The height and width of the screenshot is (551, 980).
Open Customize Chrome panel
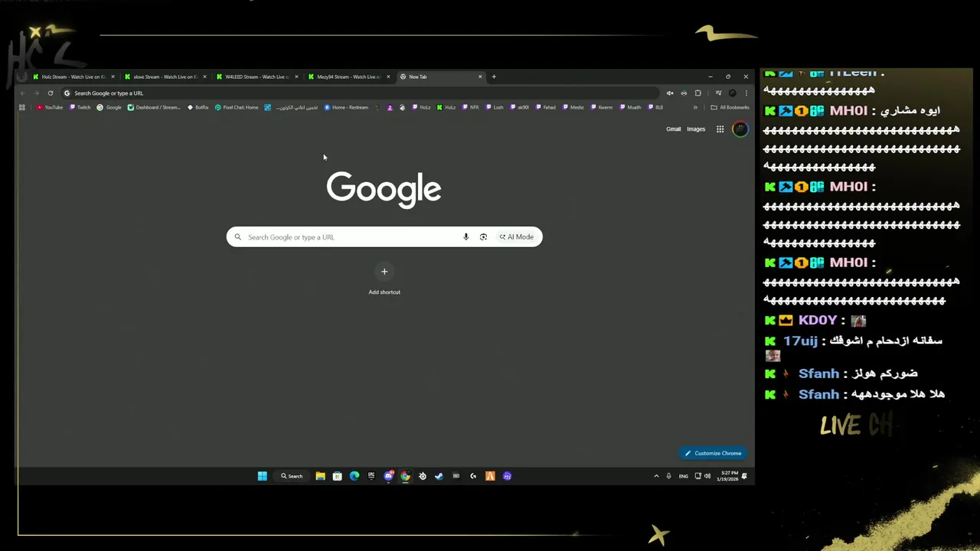pos(713,453)
